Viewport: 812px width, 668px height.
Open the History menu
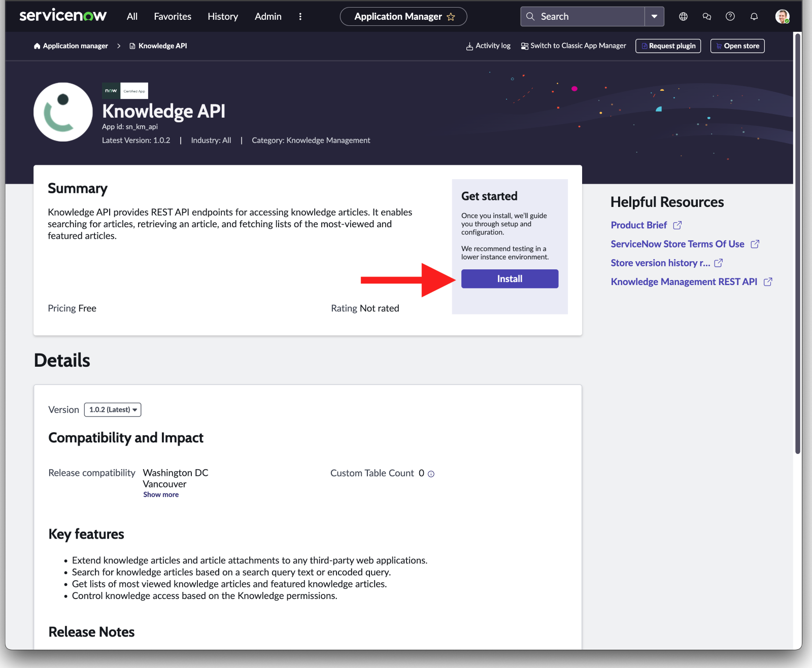tap(223, 16)
